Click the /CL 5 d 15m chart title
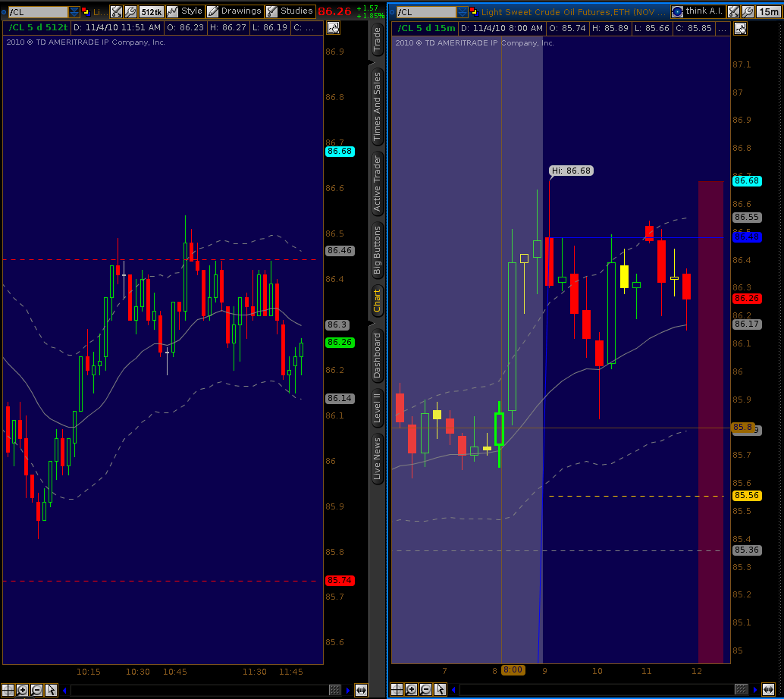784x699 pixels. point(427,28)
